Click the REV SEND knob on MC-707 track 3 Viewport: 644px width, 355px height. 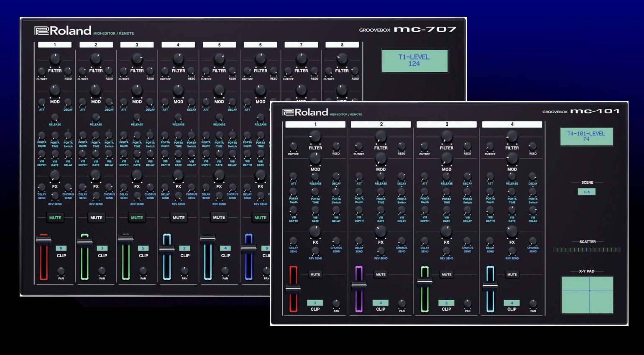click(137, 196)
